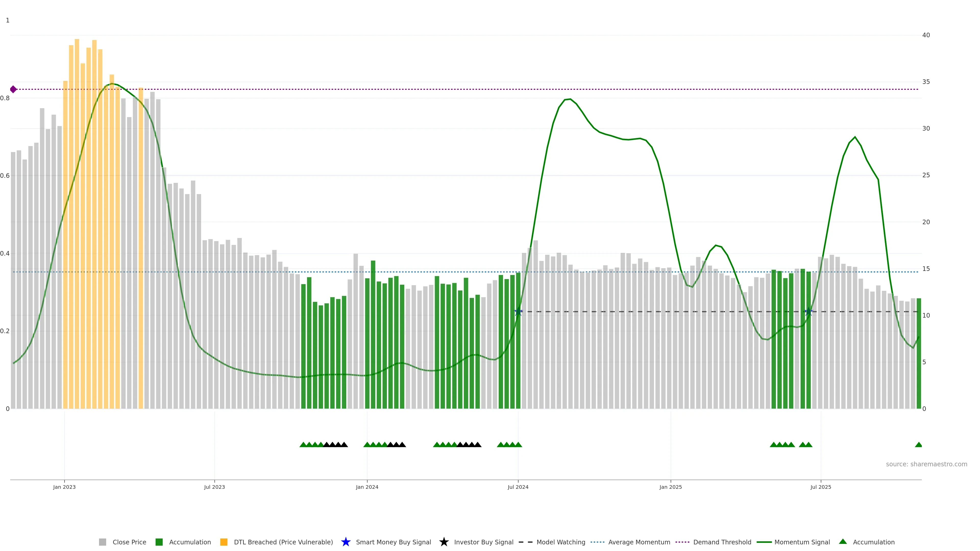
Task: Click the gray Close Price color swatch
Action: (x=102, y=542)
